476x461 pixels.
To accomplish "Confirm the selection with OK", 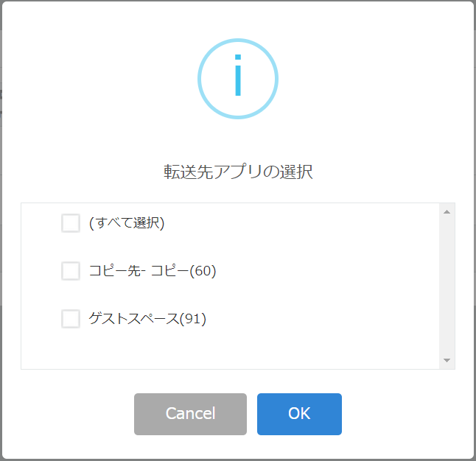I will [299, 414].
